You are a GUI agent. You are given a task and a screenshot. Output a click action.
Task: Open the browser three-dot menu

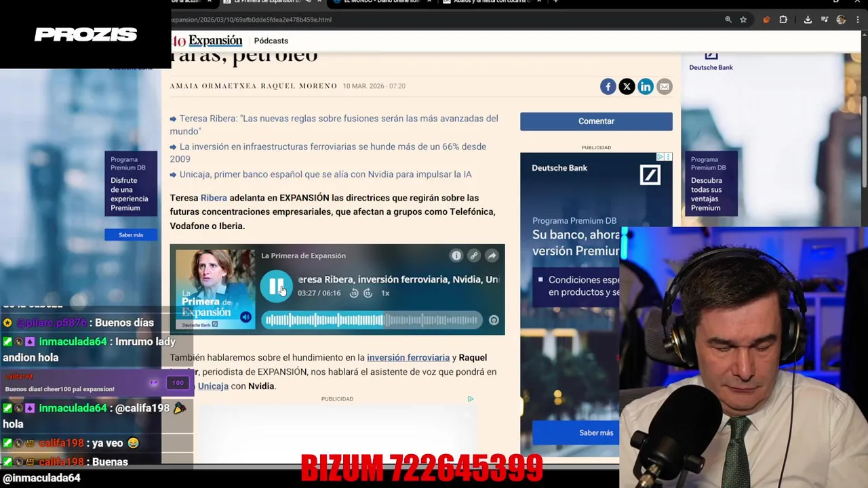858,20
